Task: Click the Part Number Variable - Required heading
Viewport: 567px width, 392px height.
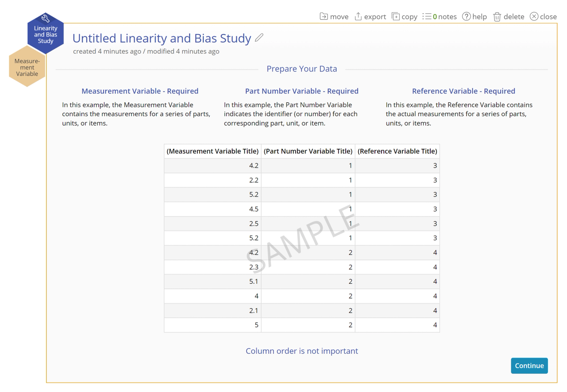Action: (302, 91)
